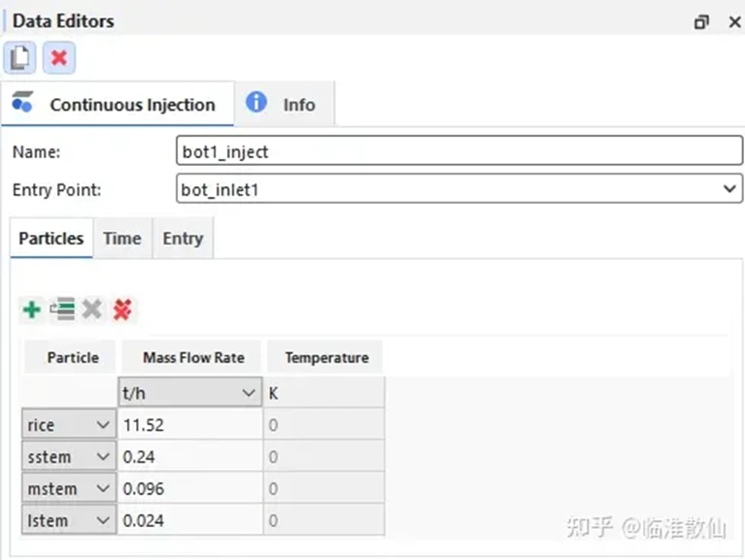Select the Continuous Injection tab
This screenshot has height=560, width=745.
pos(117,104)
